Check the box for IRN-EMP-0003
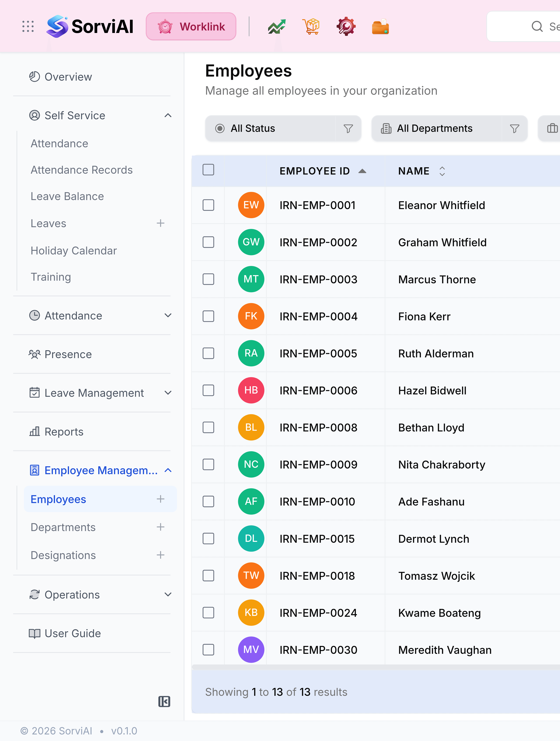The image size is (560, 741). coord(208,279)
